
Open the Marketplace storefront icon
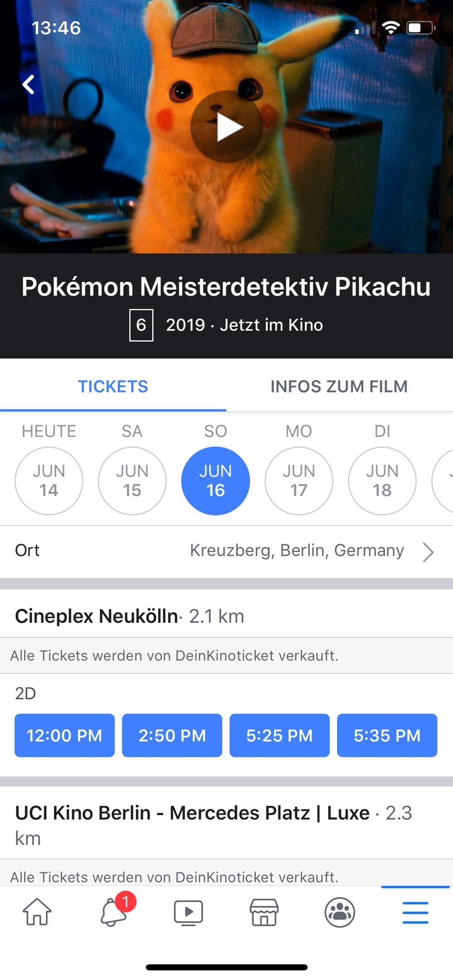(x=264, y=912)
